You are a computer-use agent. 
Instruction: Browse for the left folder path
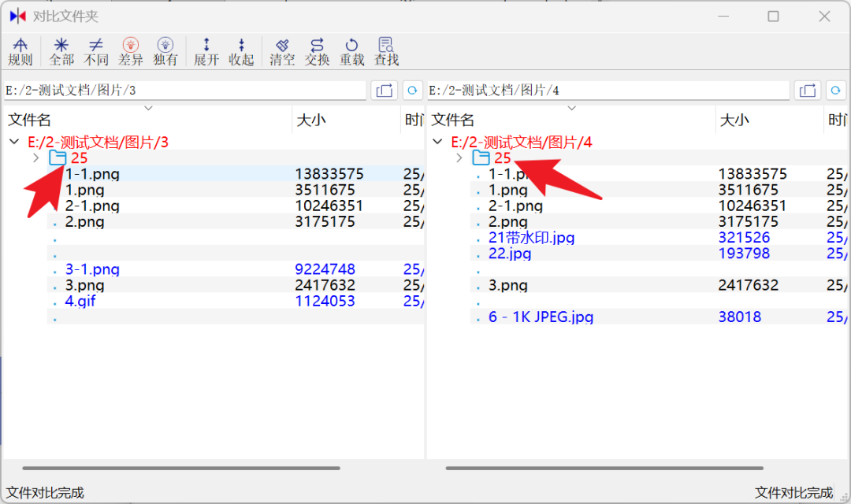385,91
